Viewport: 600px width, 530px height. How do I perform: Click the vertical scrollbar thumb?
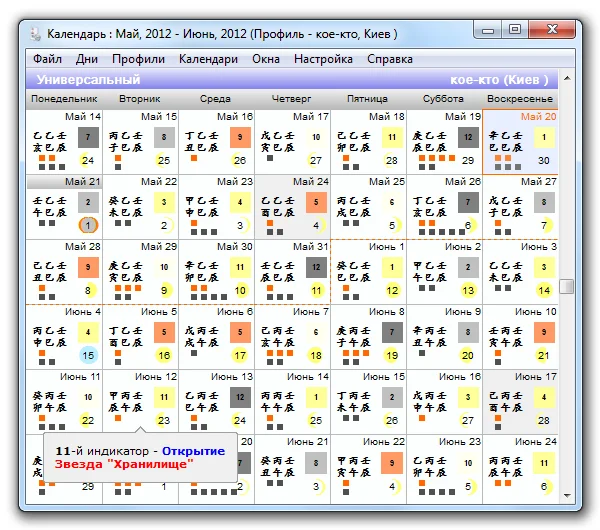(x=567, y=286)
